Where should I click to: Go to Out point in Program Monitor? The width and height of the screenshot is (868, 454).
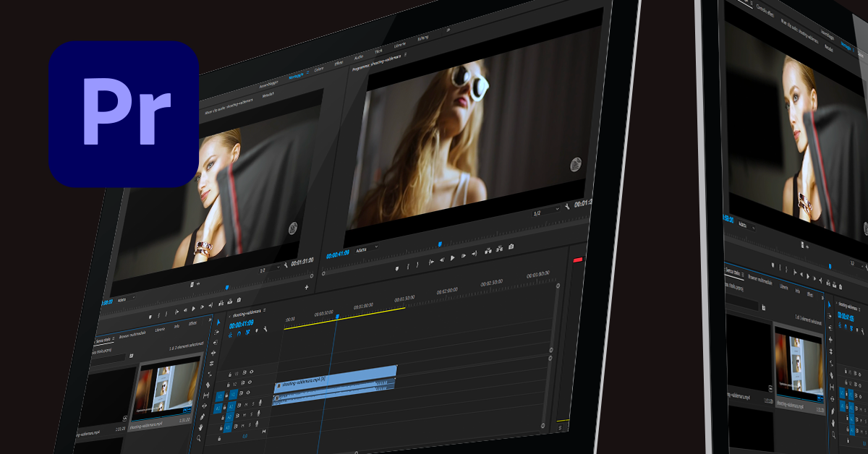click(474, 254)
